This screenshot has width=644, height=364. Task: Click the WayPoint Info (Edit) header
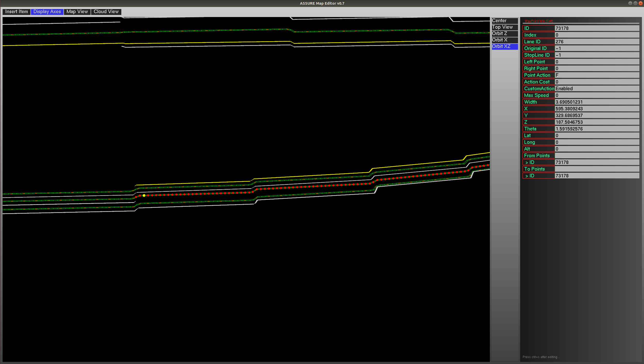(x=539, y=21)
